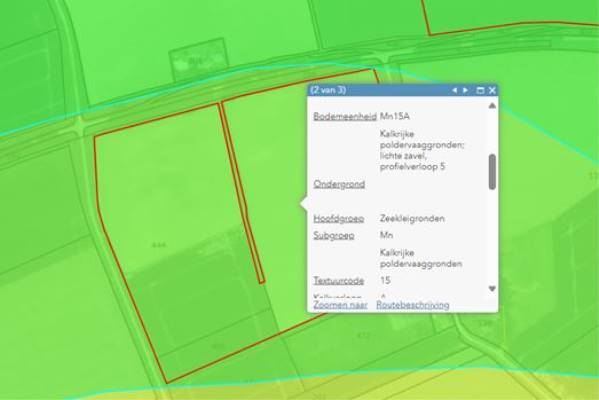Click the popup scroll-up arrow
Viewport: 599px width, 400px height.
492,105
